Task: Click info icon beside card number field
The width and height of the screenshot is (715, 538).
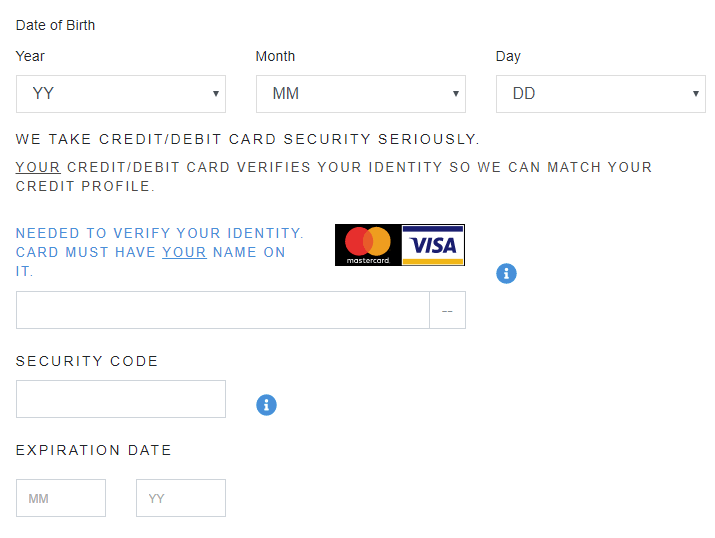Action: pos(507,273)
